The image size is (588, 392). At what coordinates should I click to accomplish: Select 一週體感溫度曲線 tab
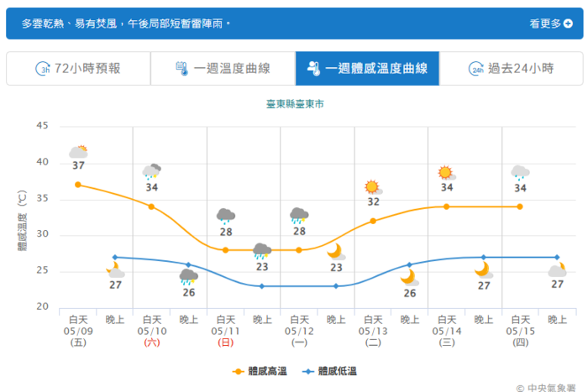point(367,69)
